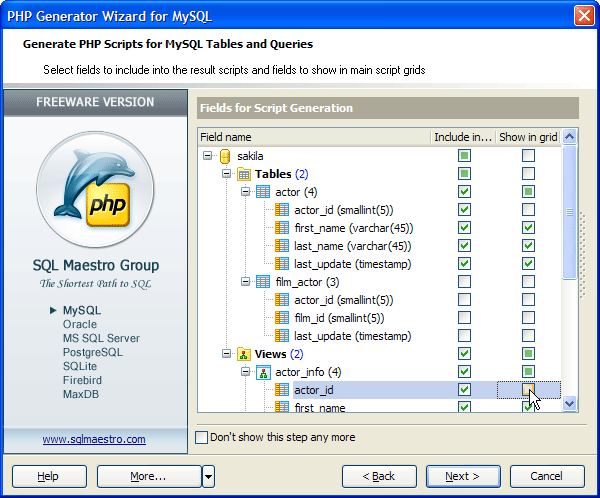The width and height of the screenshot is (600, 498).
Task: Uncheck Include for Views node
Action: pyautogui.click(x=464, y=354)
